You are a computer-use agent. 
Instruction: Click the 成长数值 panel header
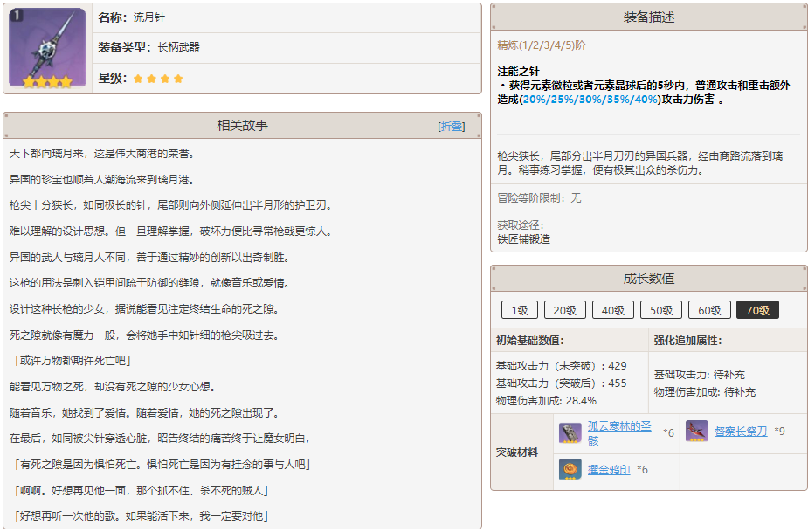pos(649,279)
